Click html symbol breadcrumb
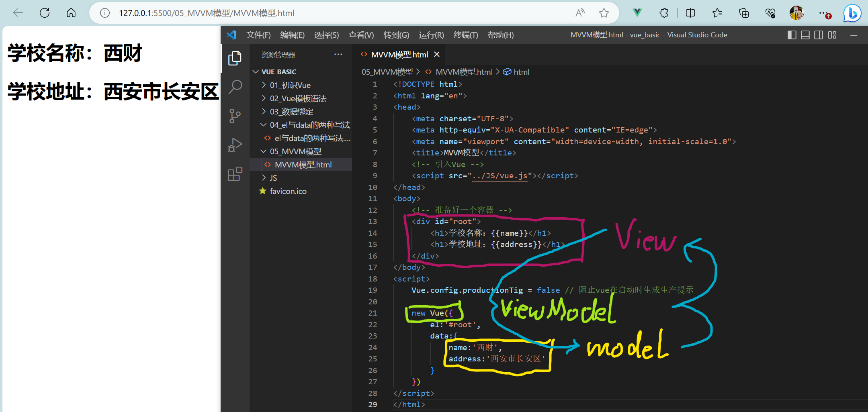Image resolution: width=868 pixels, height=412 pixels. [521, 72]
